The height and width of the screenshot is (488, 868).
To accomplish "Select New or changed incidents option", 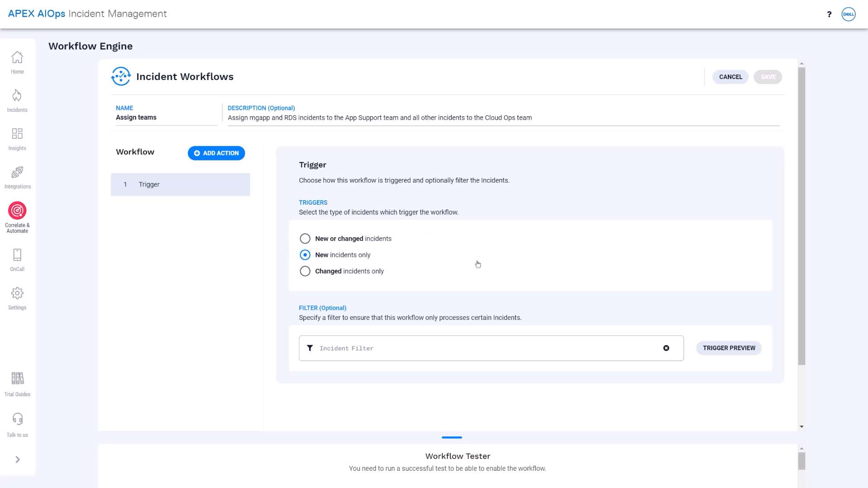I will [305, 239].
